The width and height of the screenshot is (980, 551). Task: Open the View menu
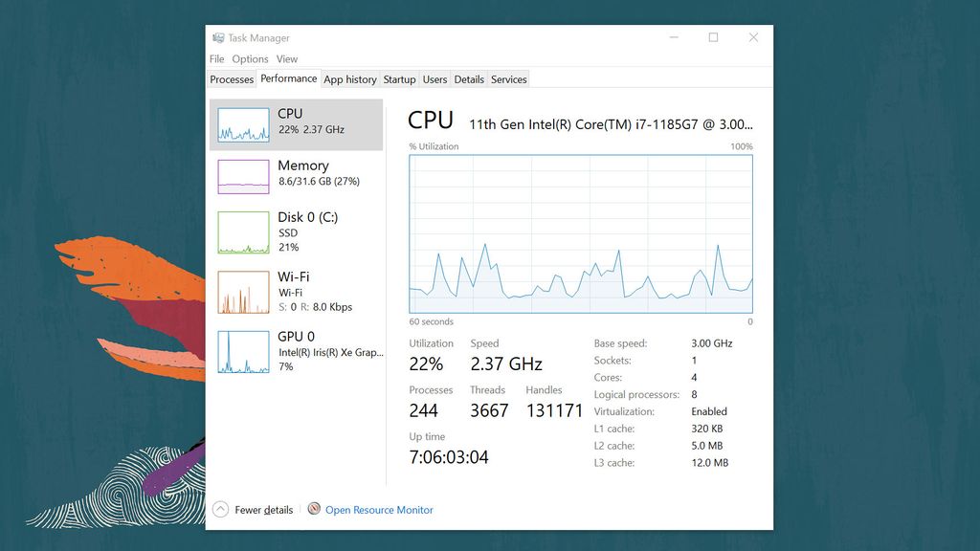[x=286, y=58]
